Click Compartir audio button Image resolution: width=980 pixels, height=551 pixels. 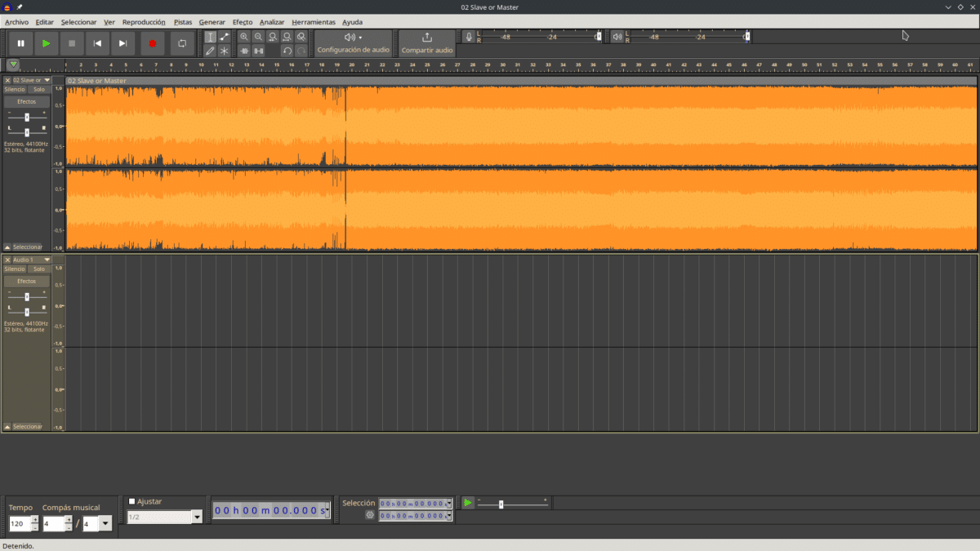click(x=427, y=43)
